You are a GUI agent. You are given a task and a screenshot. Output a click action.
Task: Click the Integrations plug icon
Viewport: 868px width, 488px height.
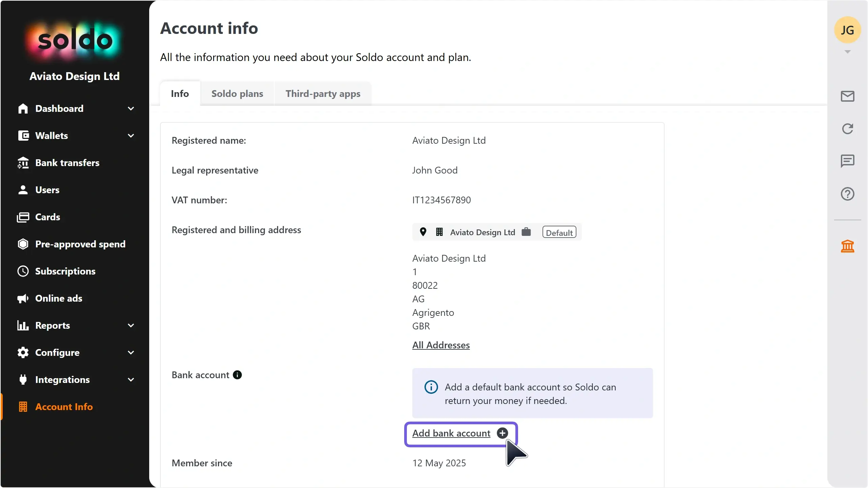[23, 380]
